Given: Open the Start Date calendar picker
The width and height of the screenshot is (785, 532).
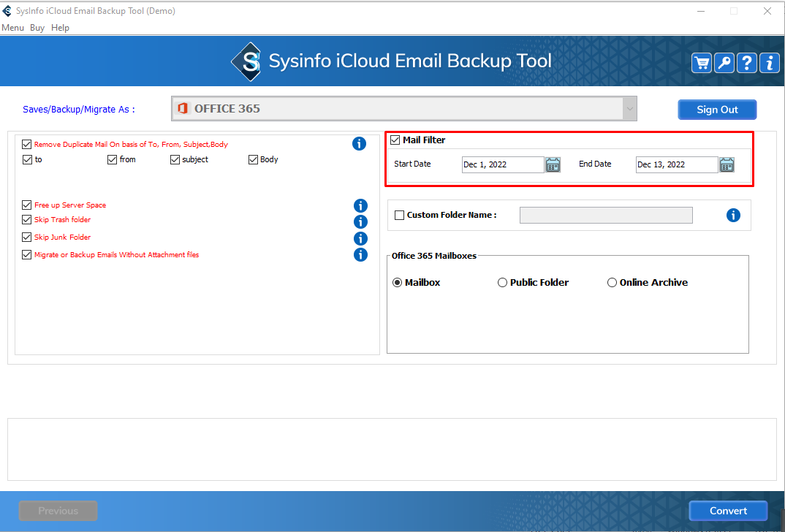Looking at the screenshot, I should pos(553,164).
